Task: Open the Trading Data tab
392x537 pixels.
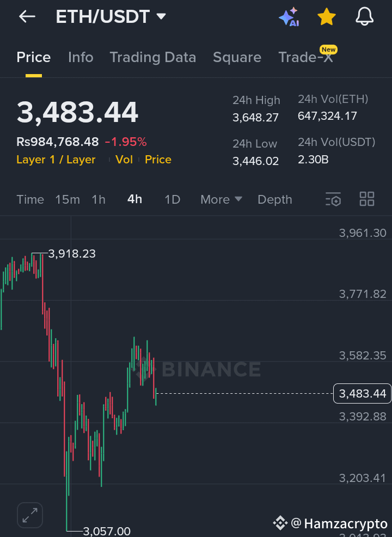Action: (152, 57)
